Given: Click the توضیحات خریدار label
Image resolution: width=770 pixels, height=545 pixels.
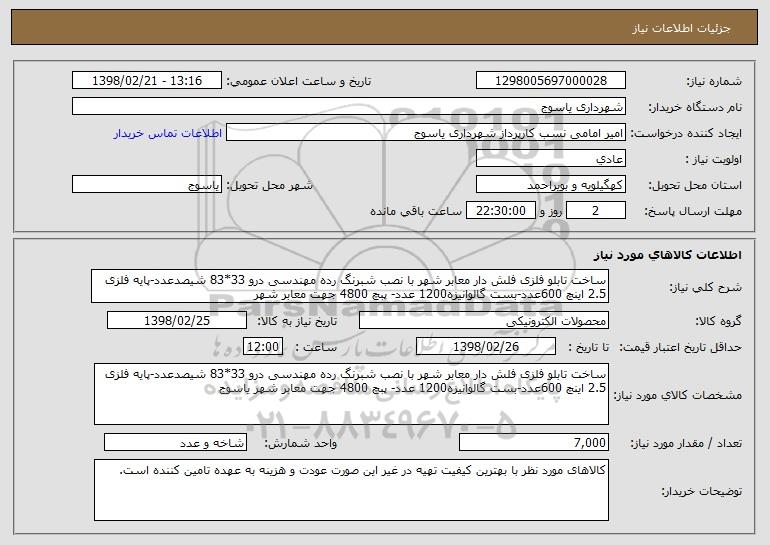Looking at the screenshot, I should (x=702, y=491).
